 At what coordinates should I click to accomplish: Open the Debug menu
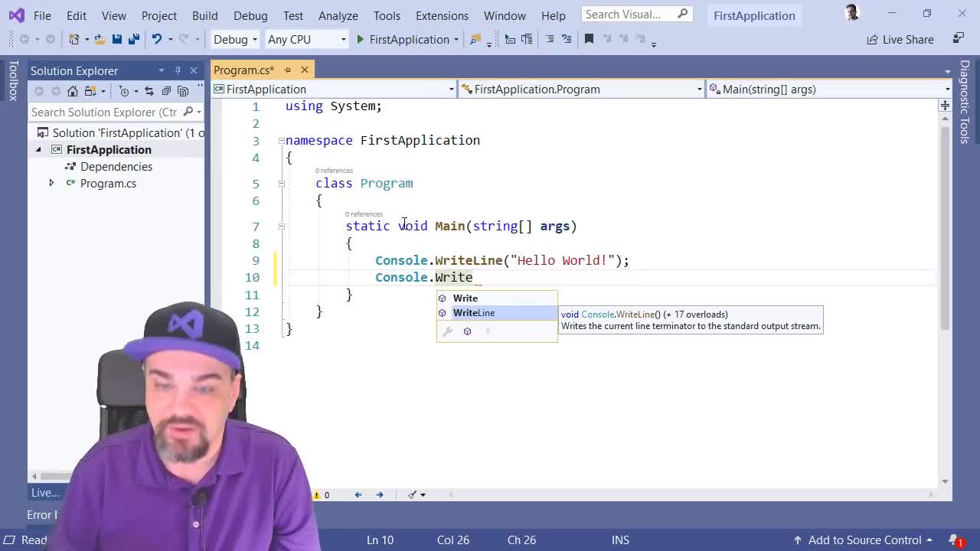coord(250,15)
